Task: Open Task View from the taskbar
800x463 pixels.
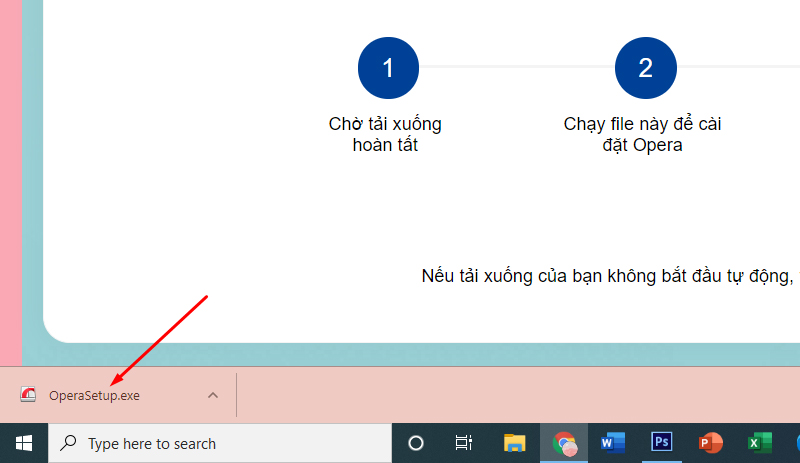Action: tap(464, 443)
